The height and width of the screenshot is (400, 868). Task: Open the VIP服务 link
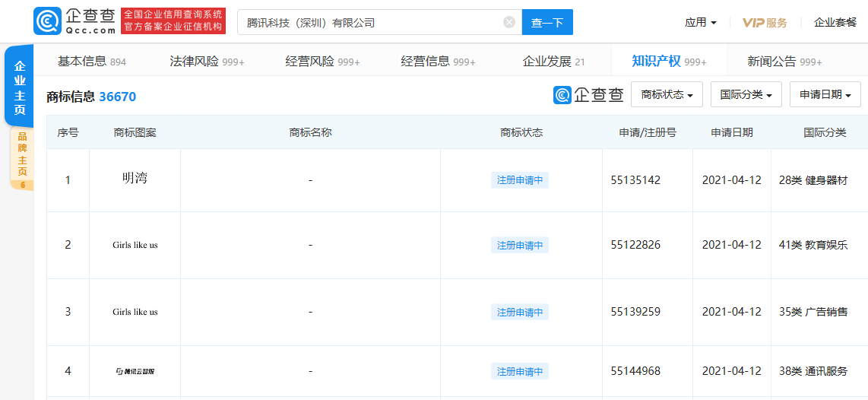[x=765, y=23]
